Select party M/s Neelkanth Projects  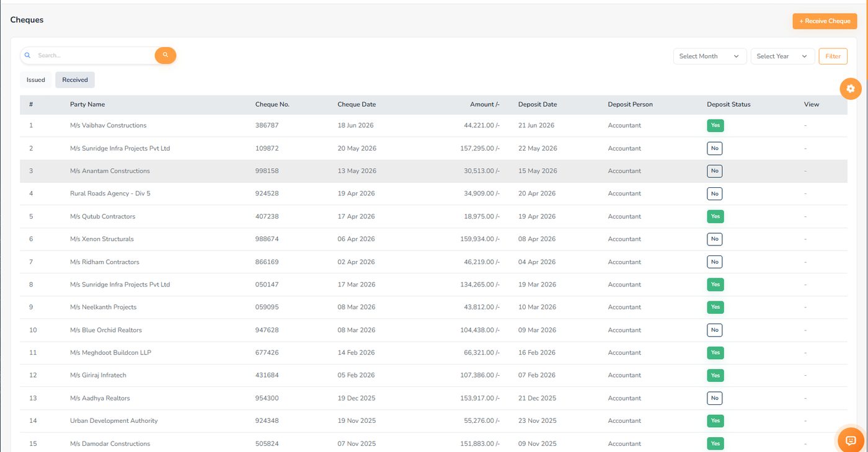[103, 307]
